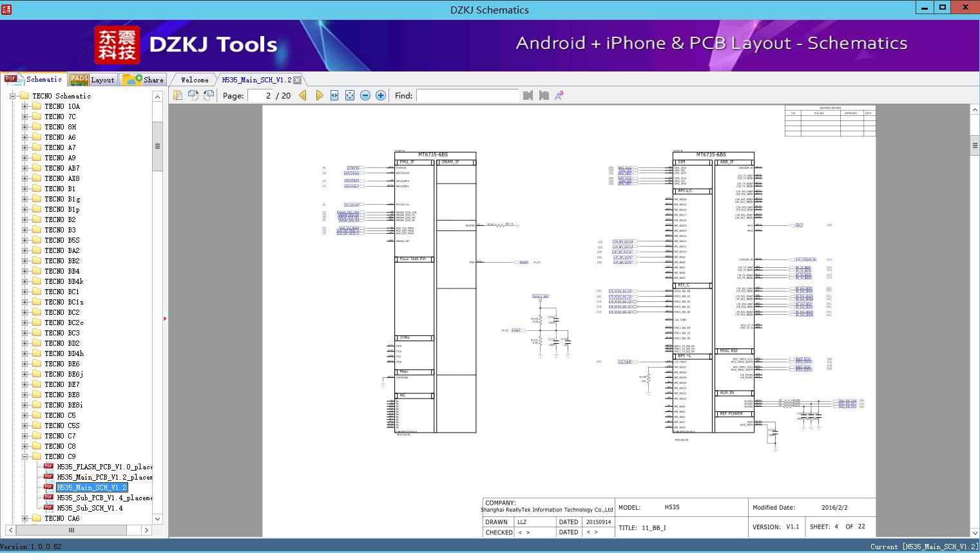Select the TECNO BB2 folder

(x=62, y=261)
